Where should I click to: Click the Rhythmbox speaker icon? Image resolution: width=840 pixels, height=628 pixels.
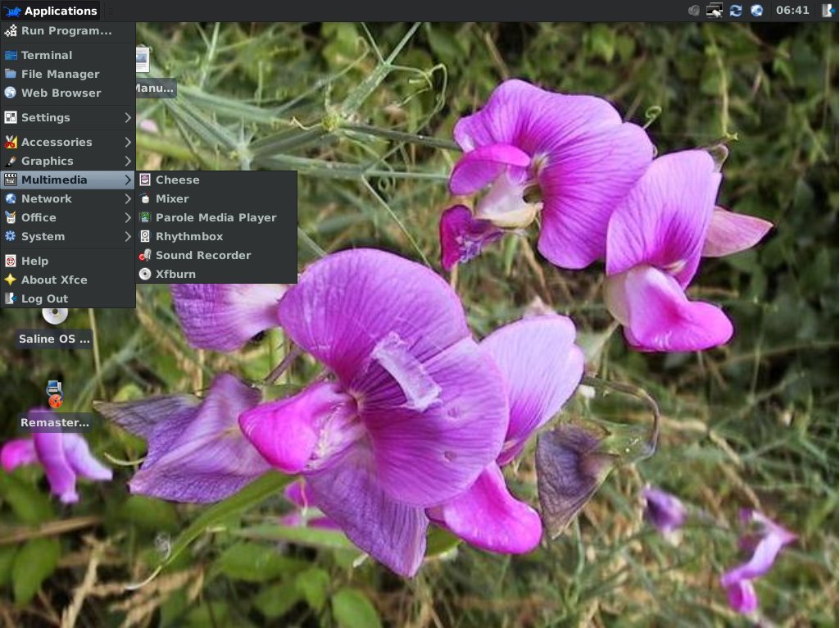(x=144, y=236)
